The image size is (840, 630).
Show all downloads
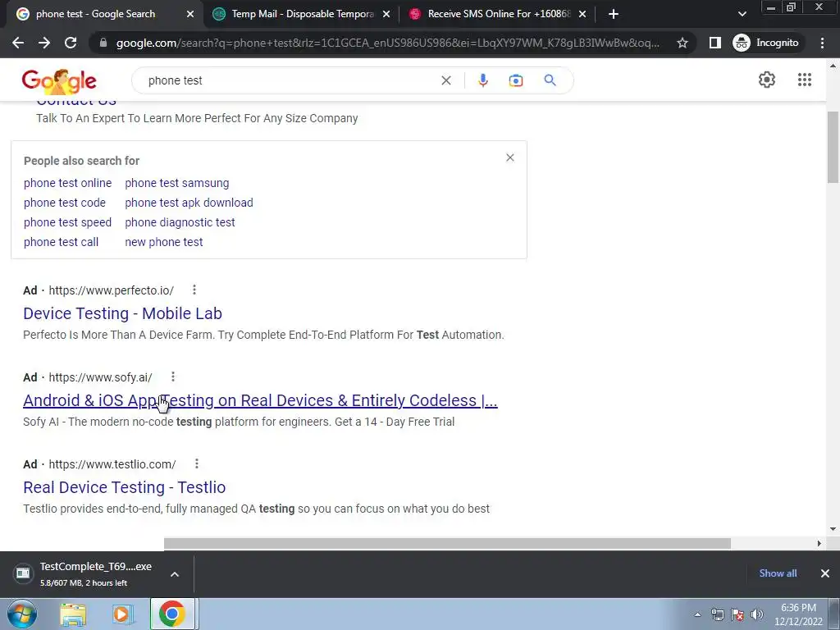[x=778, y=573]
